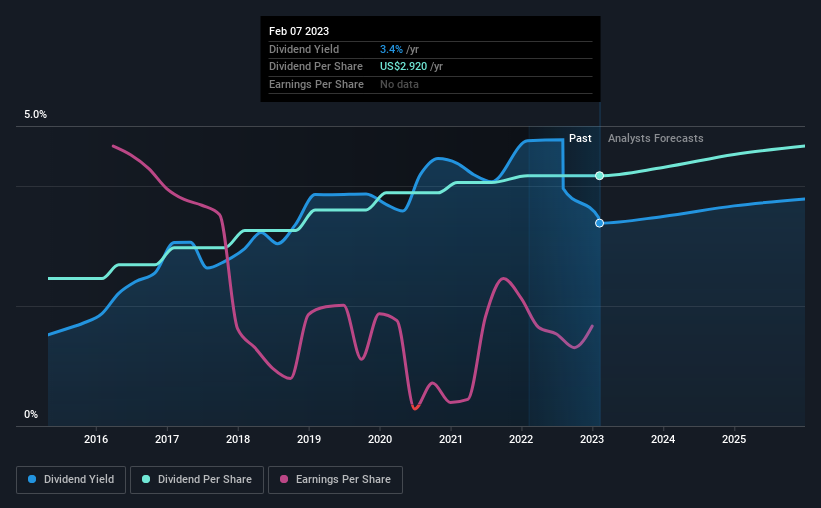Click the 2023 x-axis label
821x508 pixels.
(592, 439)
